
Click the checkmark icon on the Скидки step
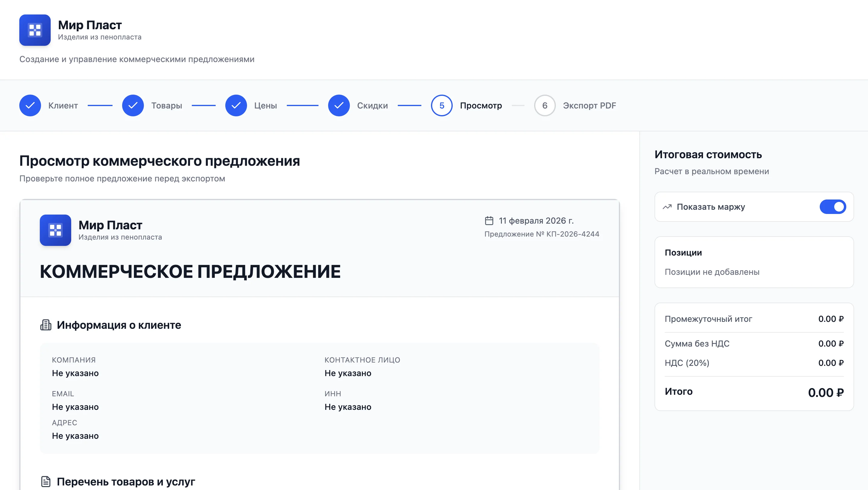coord(339,105)
